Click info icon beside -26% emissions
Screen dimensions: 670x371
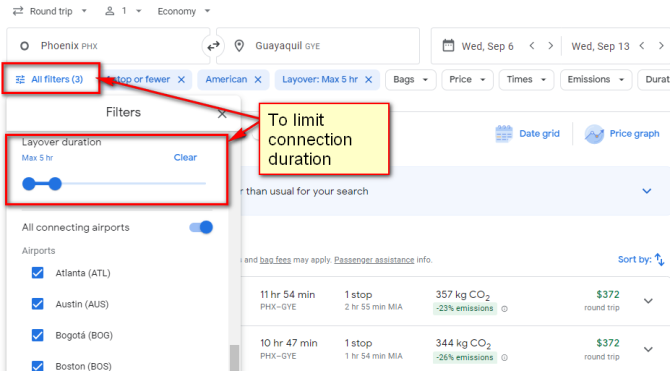coord(505,358)
